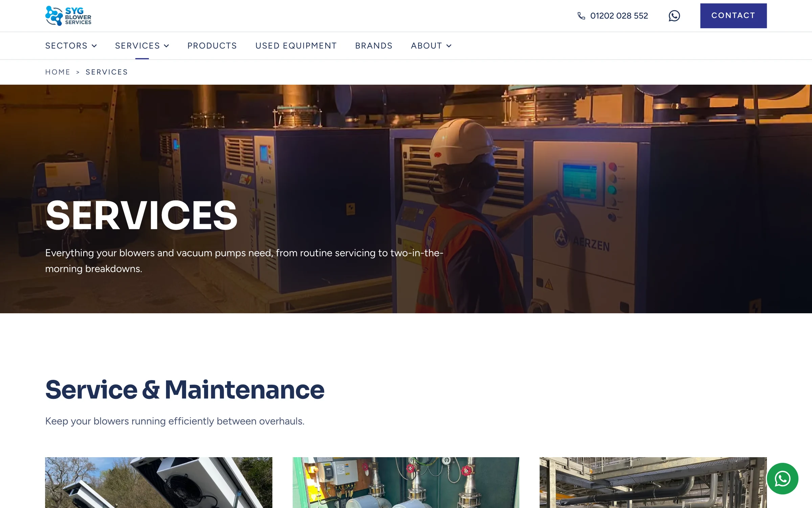Open WhatsApp via the header outline icon

click(x=674, y=16)
